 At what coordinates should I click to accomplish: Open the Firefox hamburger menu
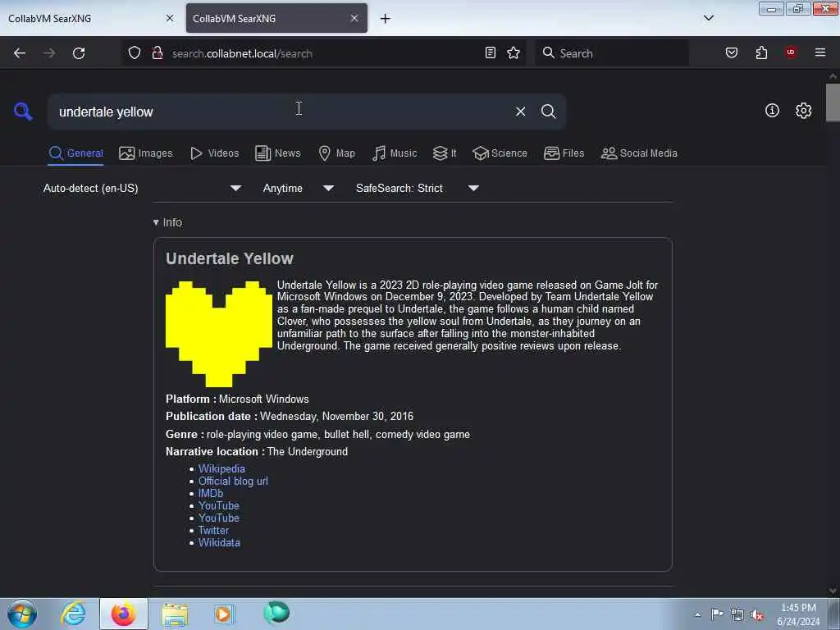click(820, 52)
